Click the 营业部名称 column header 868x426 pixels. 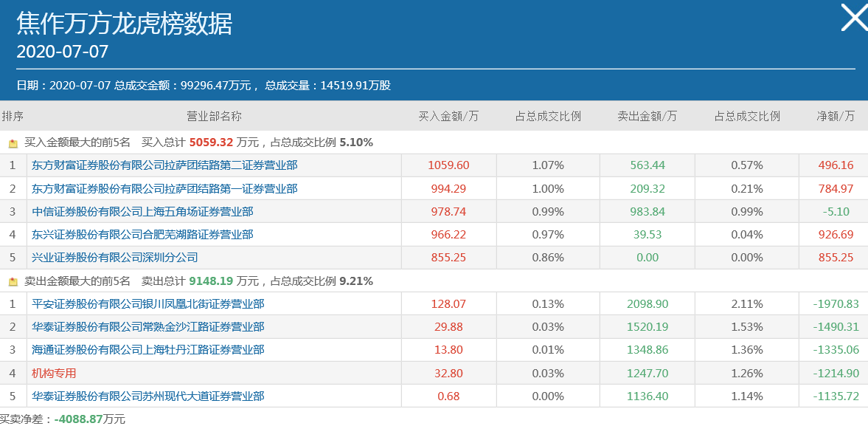point(214,117)
